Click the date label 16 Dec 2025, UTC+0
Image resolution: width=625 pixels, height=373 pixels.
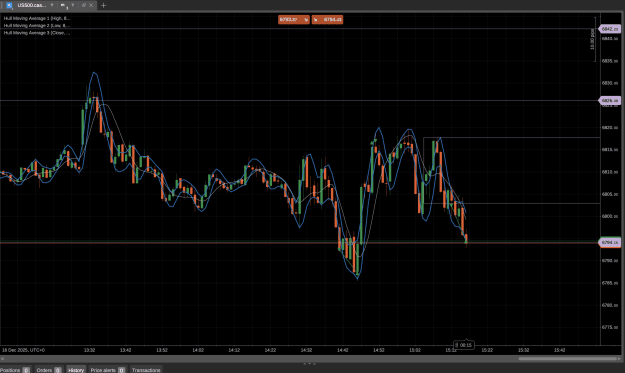pos(24,350)
